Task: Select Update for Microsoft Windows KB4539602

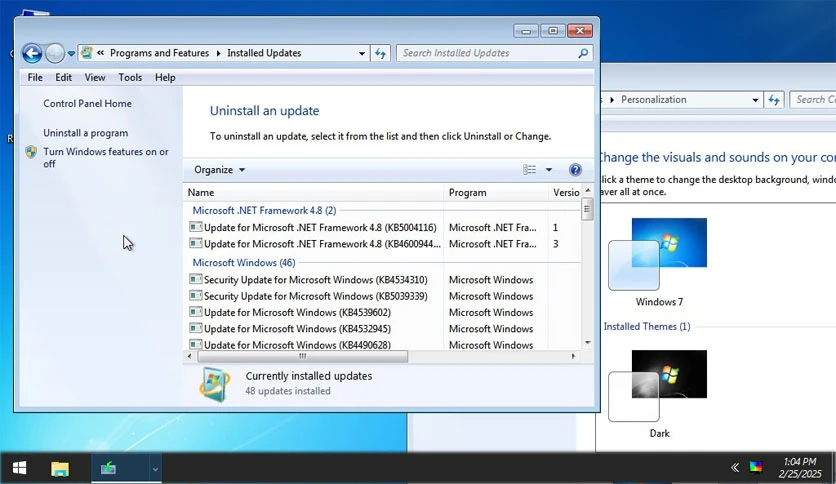Action: [x=298, y=312]
